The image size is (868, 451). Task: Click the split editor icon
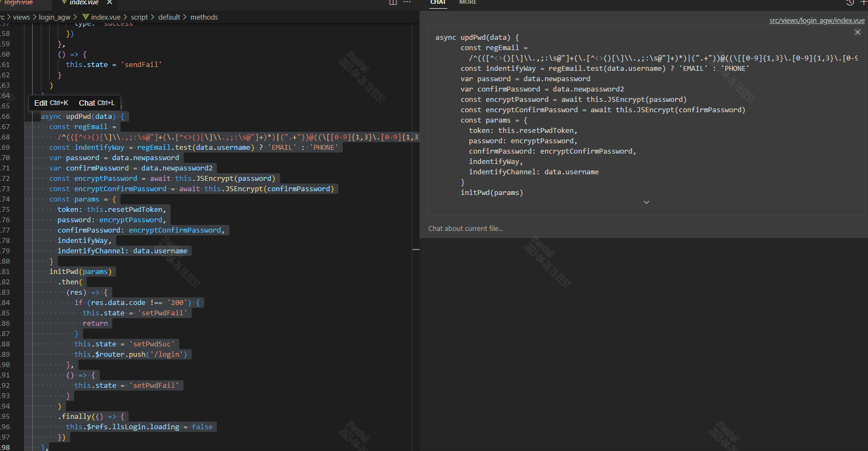(393, 2)
